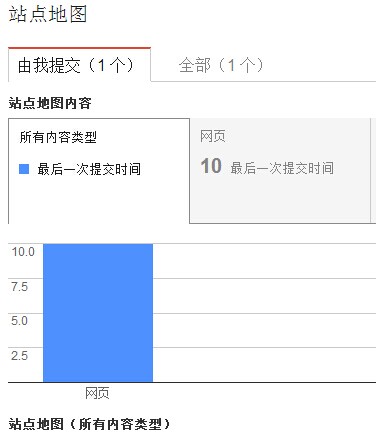The image size is (376, 439).
Task: Click the 站点地图内容 section heading
Action: coord(50,103)
